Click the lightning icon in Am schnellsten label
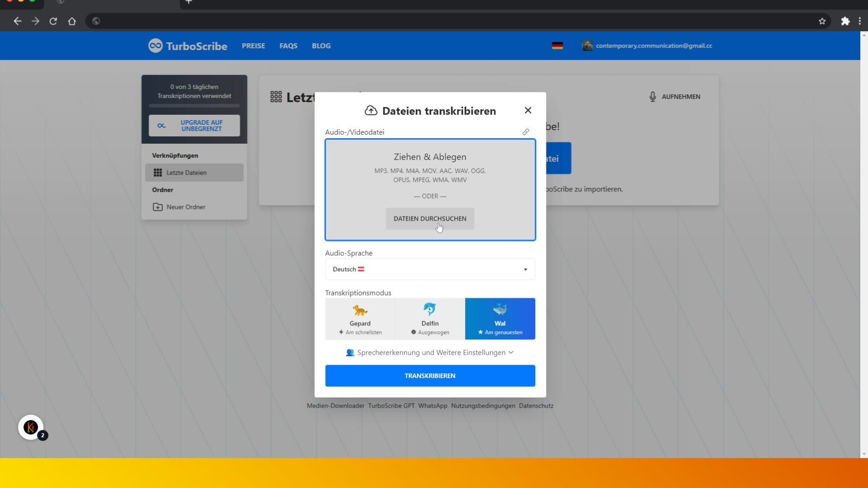The image size is (868, 488). [x=341, y=332]
